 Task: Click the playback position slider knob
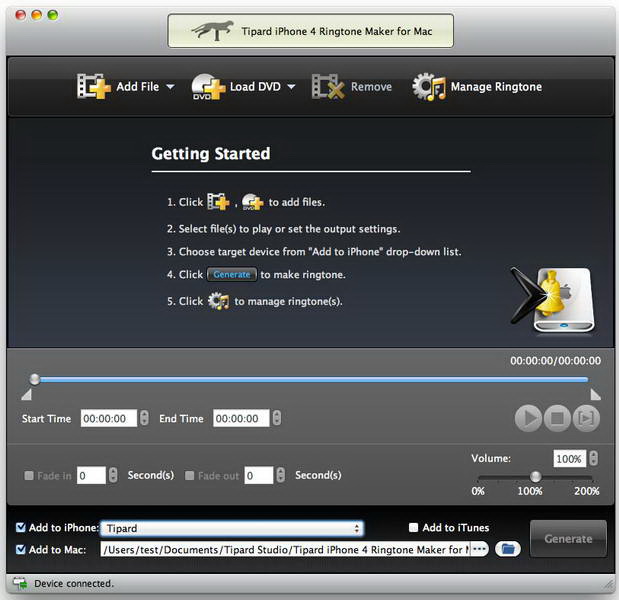click(35, 379)
